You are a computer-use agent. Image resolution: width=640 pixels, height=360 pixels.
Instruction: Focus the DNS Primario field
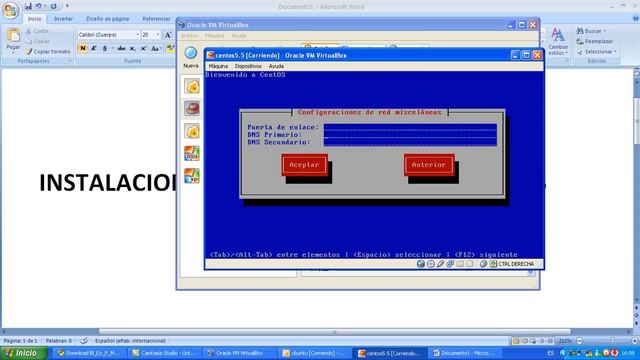[x=410, y=135]
